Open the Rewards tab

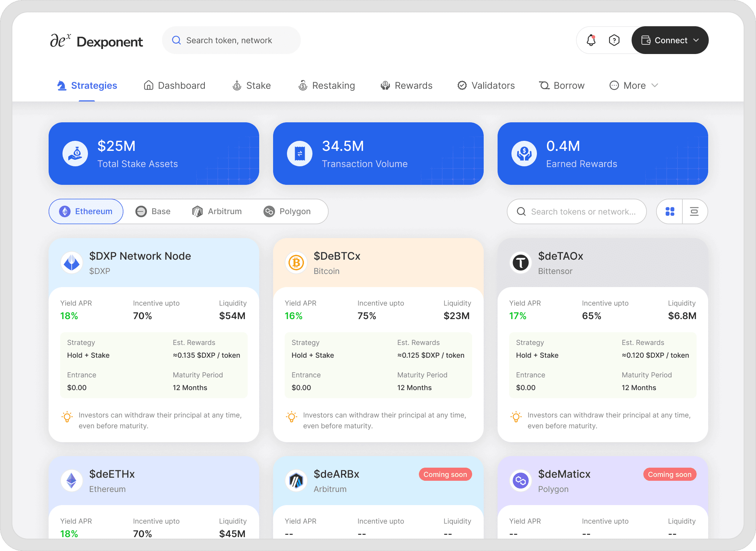pyautogui.click(x=407, y=85)
